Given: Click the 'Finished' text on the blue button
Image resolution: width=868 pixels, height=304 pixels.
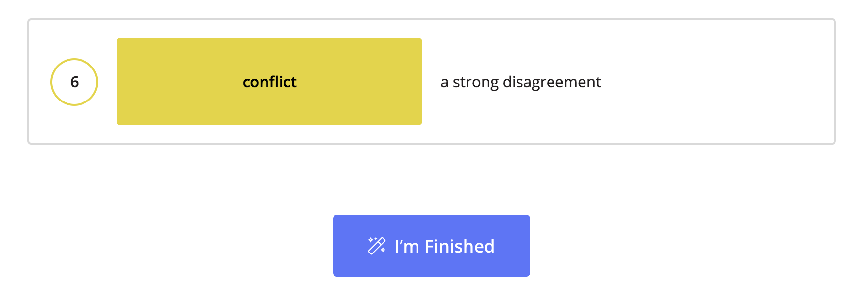Looking at the screenshot, I should pyautogui.click(x=459, y=246).
